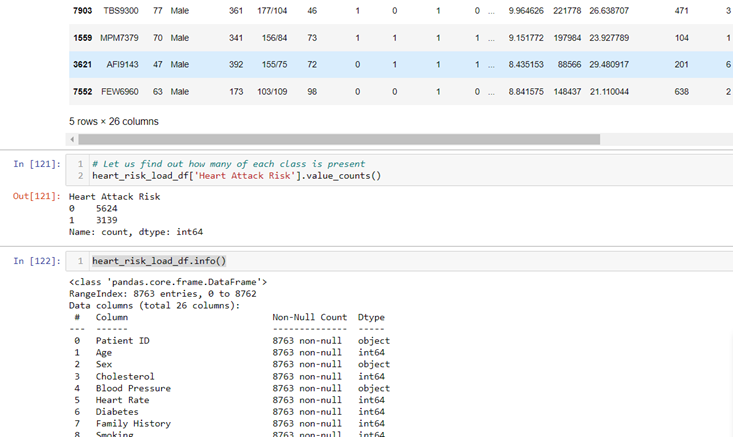
Task: Click the 'Diabetes' row in info output
Action: pyautogui.click(x=229, y=411)
